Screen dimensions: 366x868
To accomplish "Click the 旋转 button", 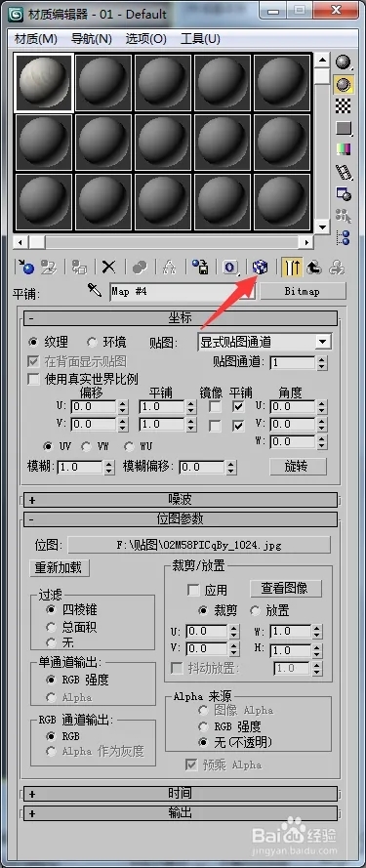I will (x=298, y=467).
